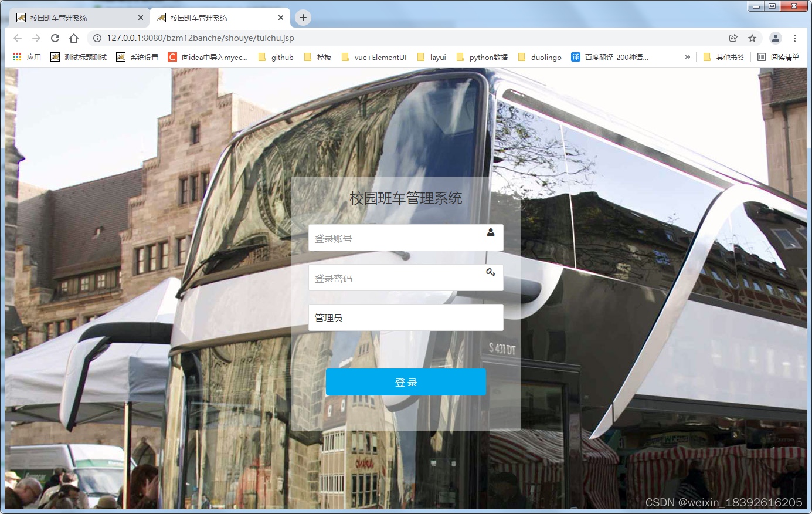Click the 登录 login button

[406, 381]
